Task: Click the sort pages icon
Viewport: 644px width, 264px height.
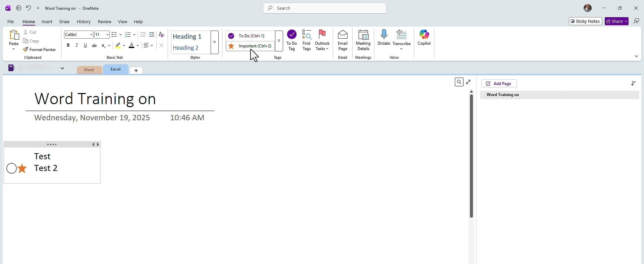Action: (x=633, y=83)
